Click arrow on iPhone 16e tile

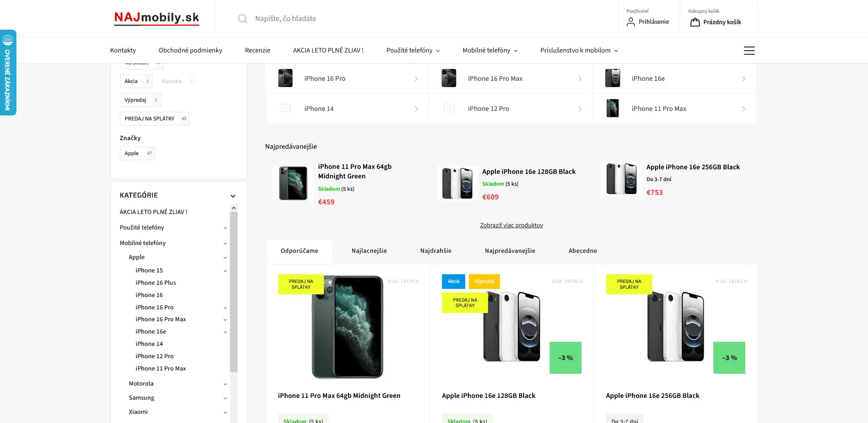point(743,79)
